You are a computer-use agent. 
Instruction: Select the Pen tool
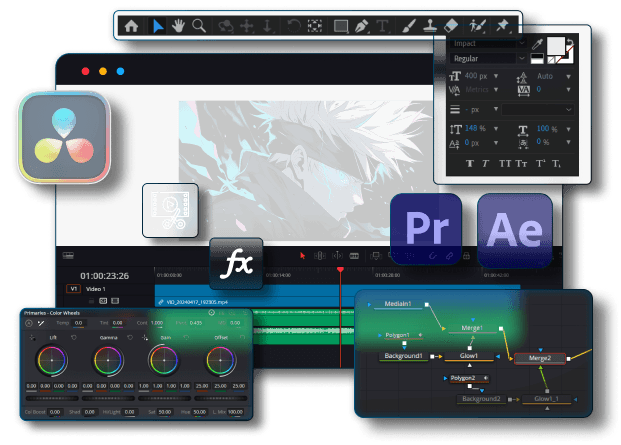[361, 26]
